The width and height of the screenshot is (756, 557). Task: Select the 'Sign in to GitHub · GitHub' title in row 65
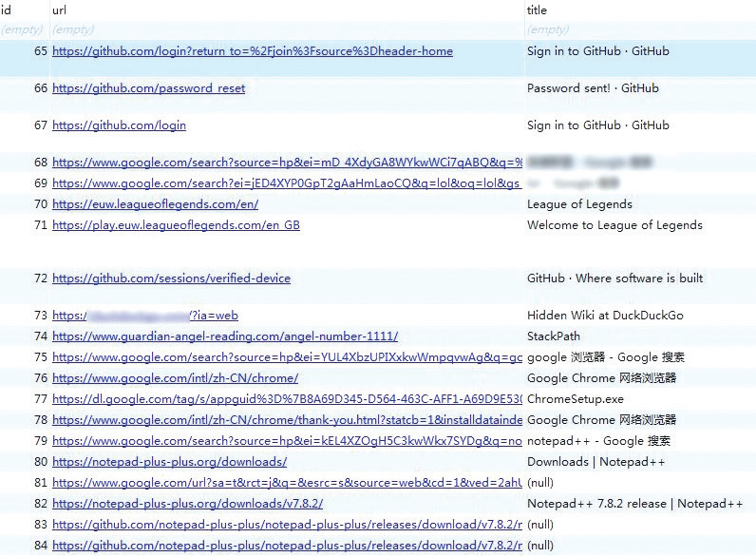[x=597, y=51]
